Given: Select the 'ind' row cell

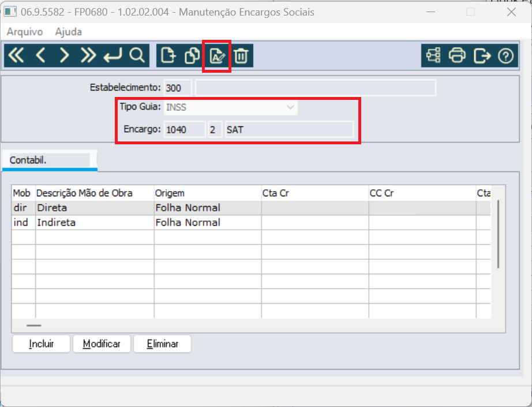Looking at the screenshot, I should 24,223.
